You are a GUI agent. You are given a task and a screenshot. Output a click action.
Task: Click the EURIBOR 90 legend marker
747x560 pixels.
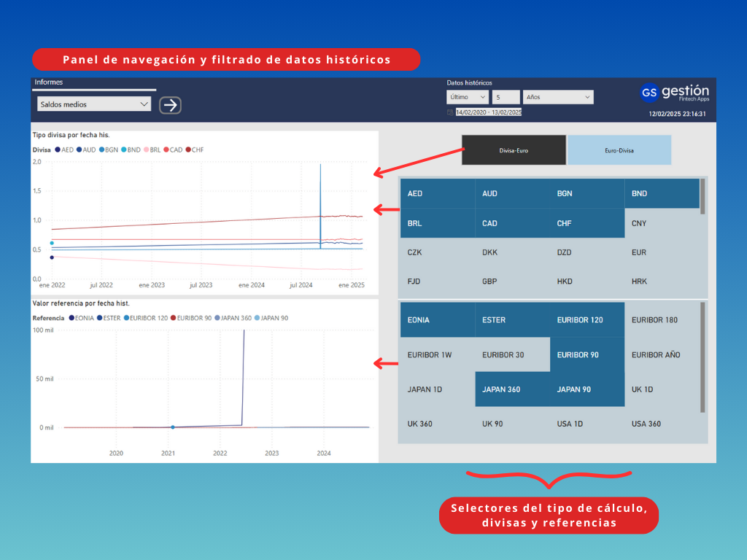[172, 318]
